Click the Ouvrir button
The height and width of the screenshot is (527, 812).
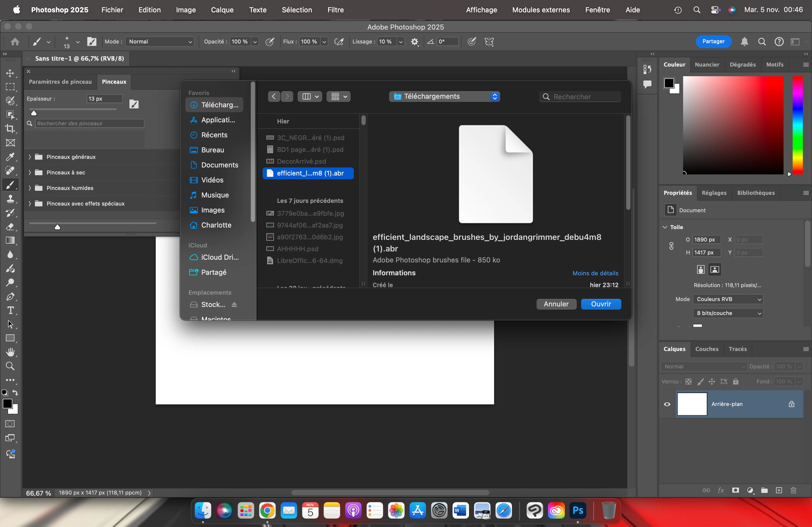(600, 304)
